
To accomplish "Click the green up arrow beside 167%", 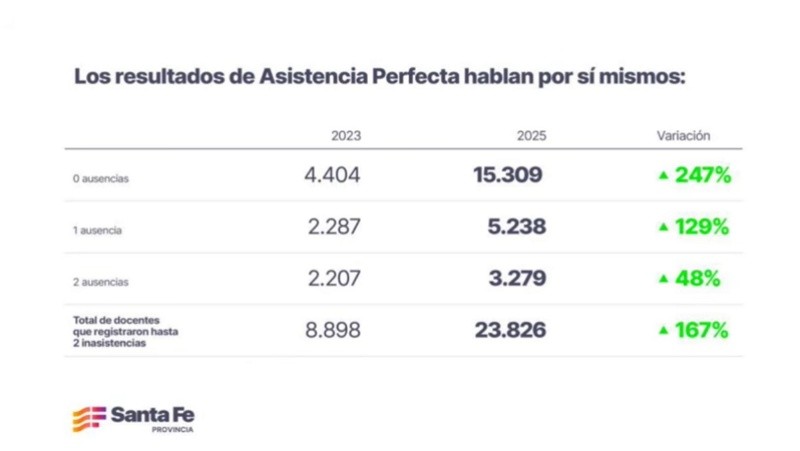I will coord(662,331).
